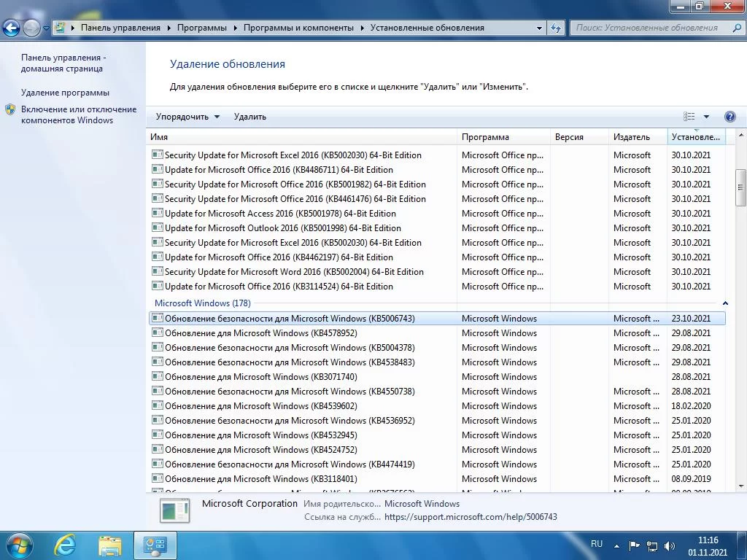Collapse the Microsoft Windows (178) group

point(725,303)
